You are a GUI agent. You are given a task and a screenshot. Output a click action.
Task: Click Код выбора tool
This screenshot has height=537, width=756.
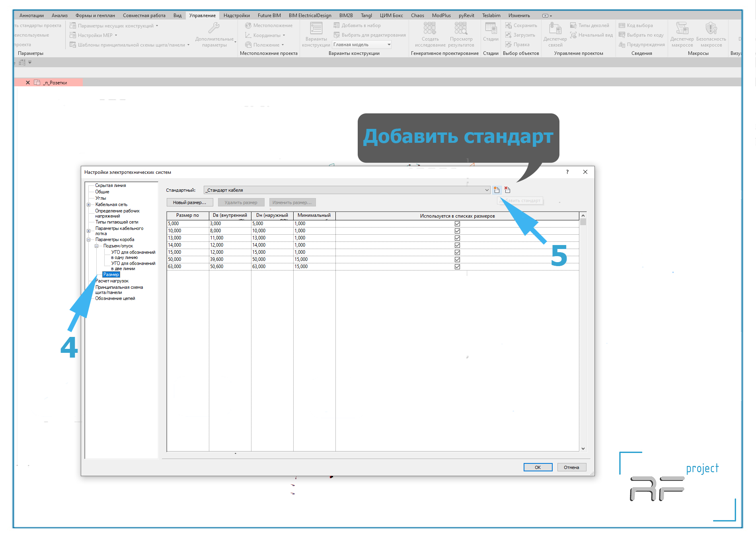636,25
